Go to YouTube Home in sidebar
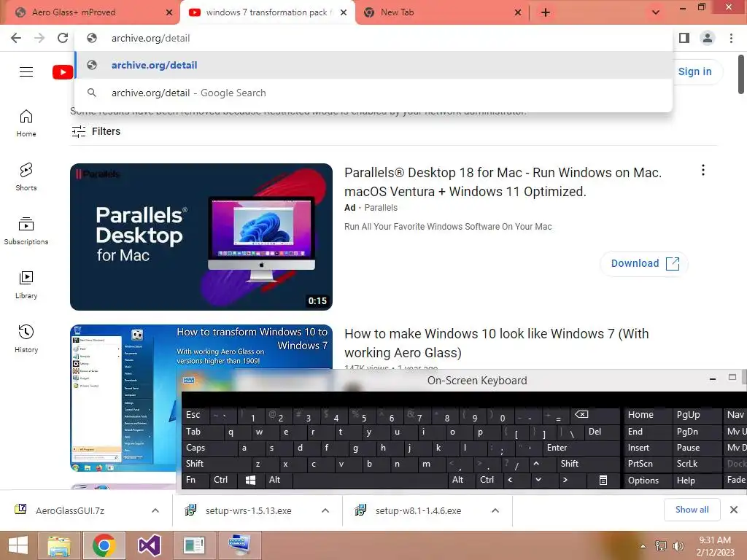Viewport: 747px width, 560px height. pyautogui.click(x=26, y=123)
